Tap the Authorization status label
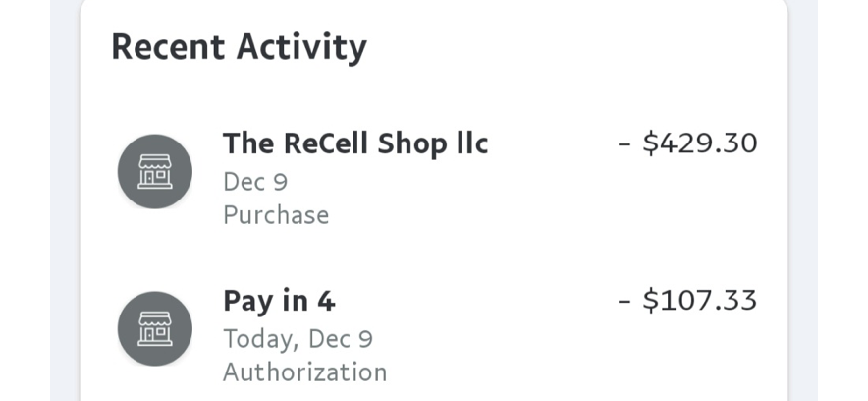868x401 pixels. (305, 372)
